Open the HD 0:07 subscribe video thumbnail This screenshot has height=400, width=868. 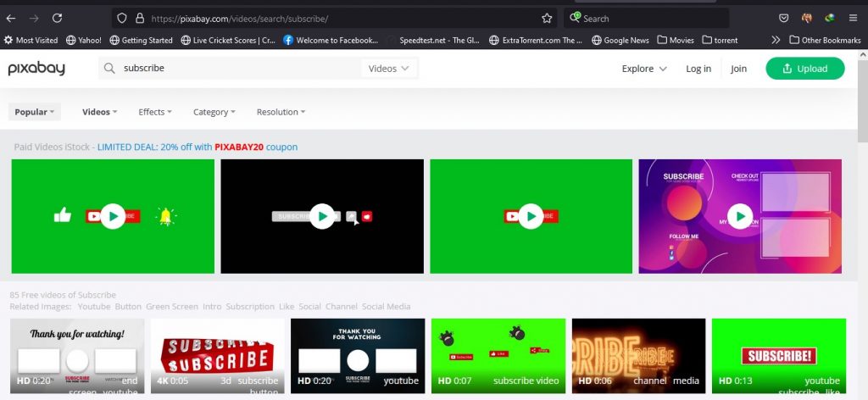(x=498, y=356)
